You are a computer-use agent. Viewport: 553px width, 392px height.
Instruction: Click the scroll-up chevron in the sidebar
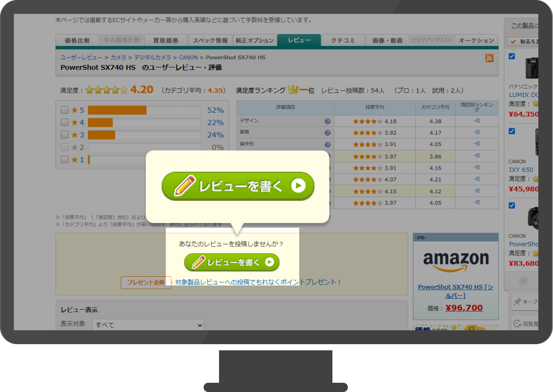click(x=523, y=281)
